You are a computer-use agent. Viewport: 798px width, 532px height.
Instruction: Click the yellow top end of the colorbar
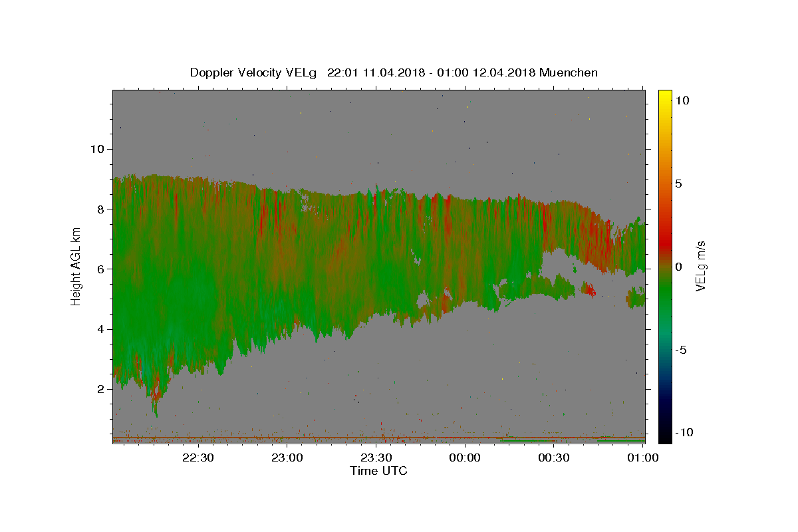tap(665, 95)
